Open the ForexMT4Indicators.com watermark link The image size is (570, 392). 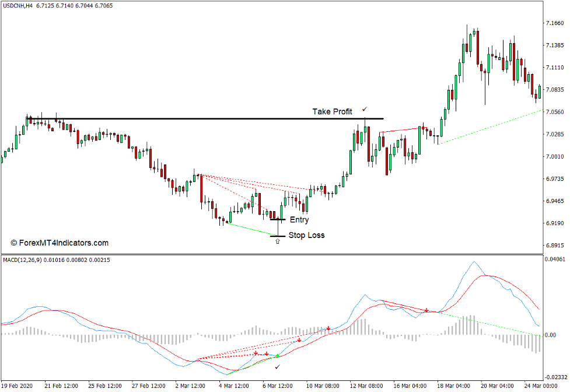pyautogui.click(x=60, y=241)
